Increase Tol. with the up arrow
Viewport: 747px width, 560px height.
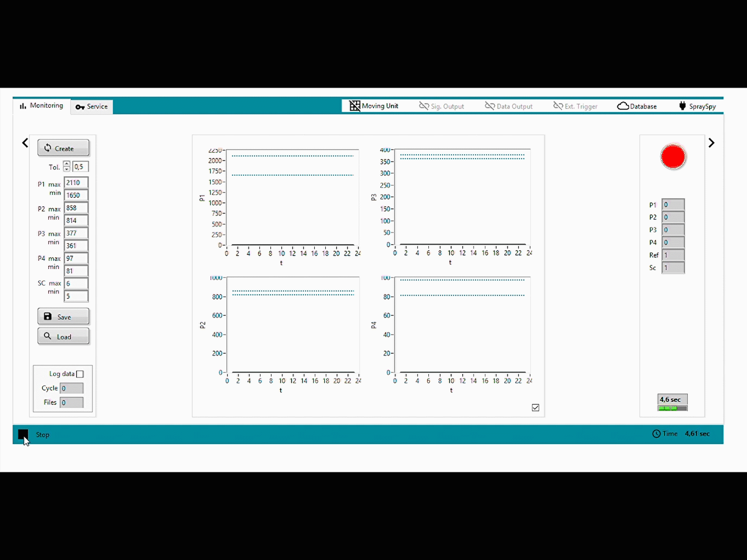coord(67,164)
